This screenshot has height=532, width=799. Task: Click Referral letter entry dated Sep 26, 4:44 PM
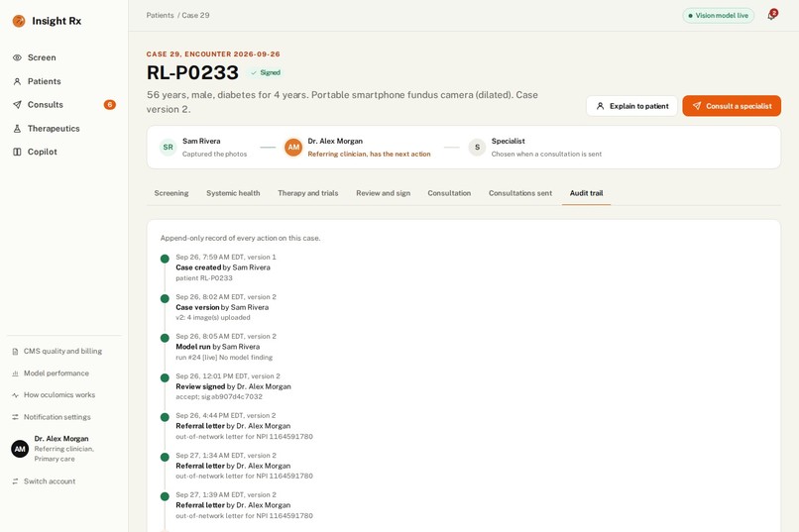point(245,426)
